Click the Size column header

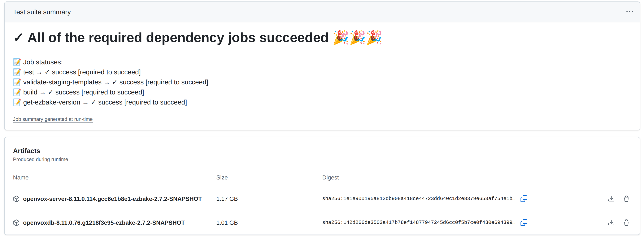pos(222,177)
